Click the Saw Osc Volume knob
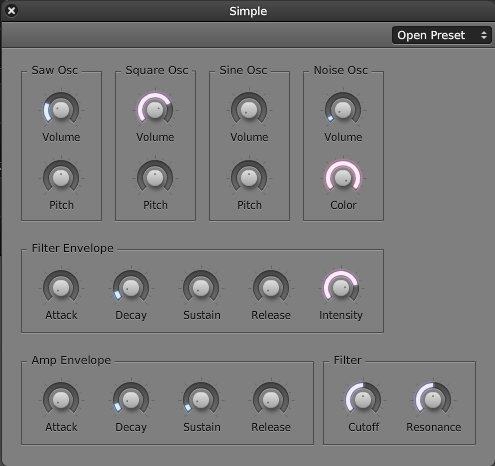The height and width of the screenshot is (466, 495). tap(61, 110)
